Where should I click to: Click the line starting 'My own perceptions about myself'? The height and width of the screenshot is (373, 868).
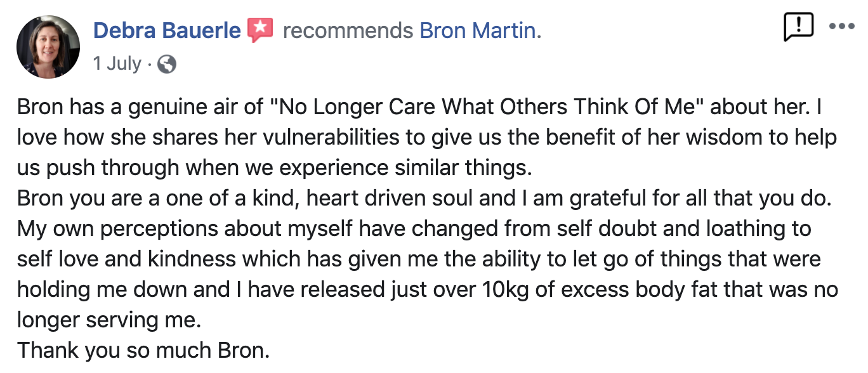point(414,229)
